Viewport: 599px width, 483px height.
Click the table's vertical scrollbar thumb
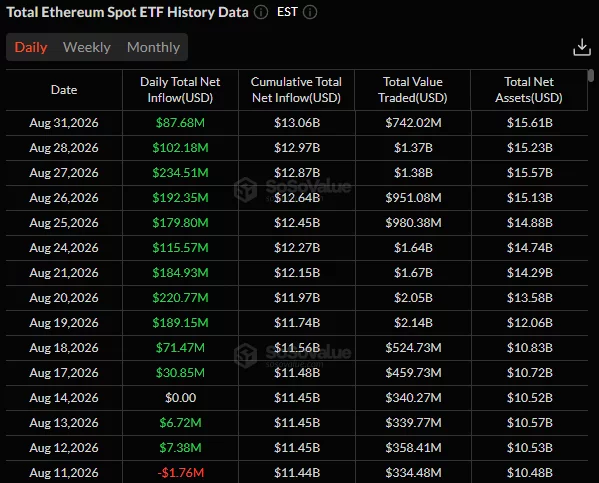(591, 75)
